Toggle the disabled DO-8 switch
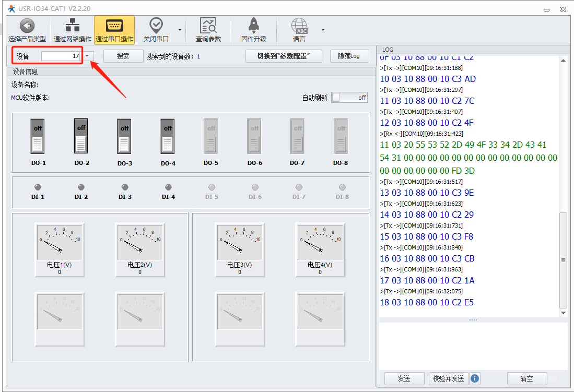 341,136
